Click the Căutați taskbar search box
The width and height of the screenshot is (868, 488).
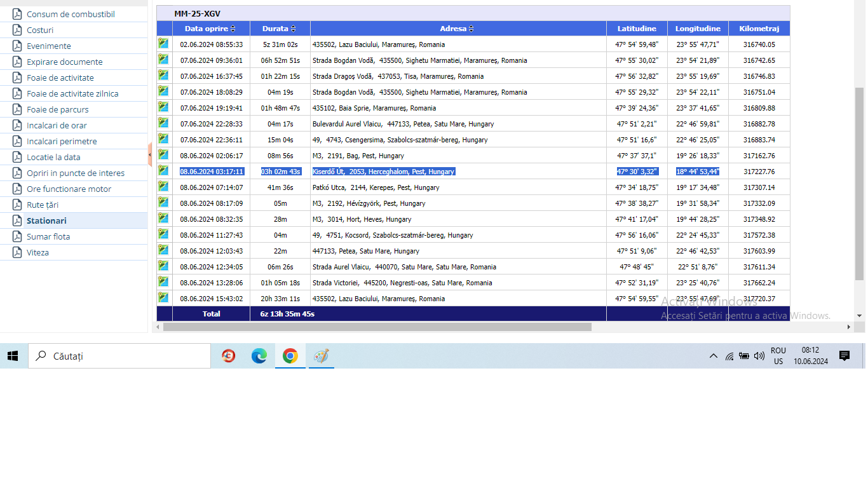pos(119,356)
